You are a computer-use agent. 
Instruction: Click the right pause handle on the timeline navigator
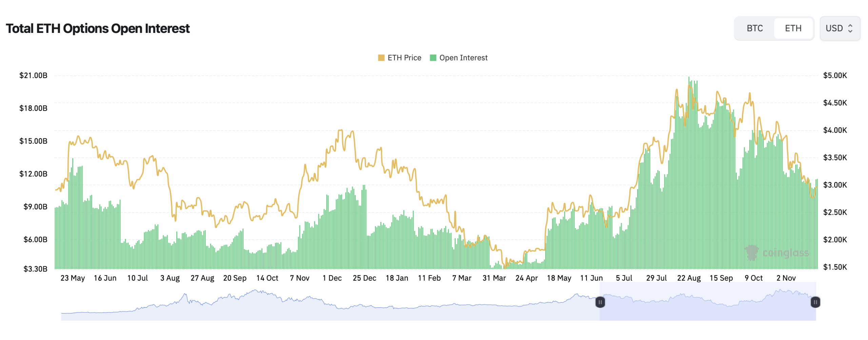[815, 302]
